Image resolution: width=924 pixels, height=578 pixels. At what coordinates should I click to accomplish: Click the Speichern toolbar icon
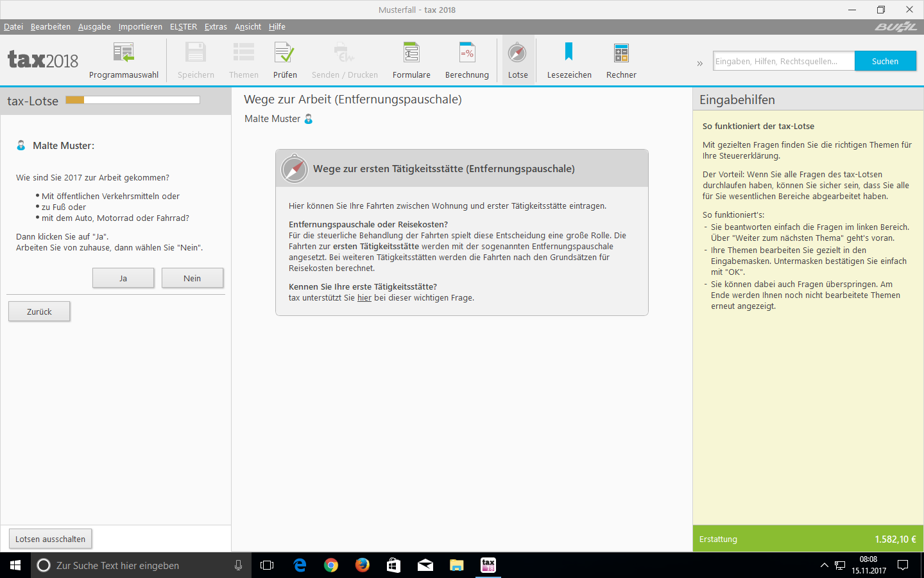[x=196, y=60]
